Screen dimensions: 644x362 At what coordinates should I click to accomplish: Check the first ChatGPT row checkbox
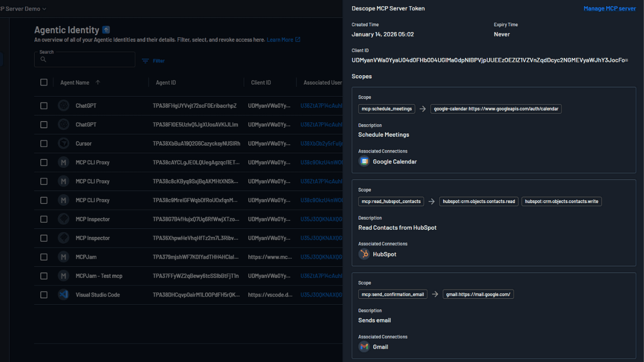point(44,106)
